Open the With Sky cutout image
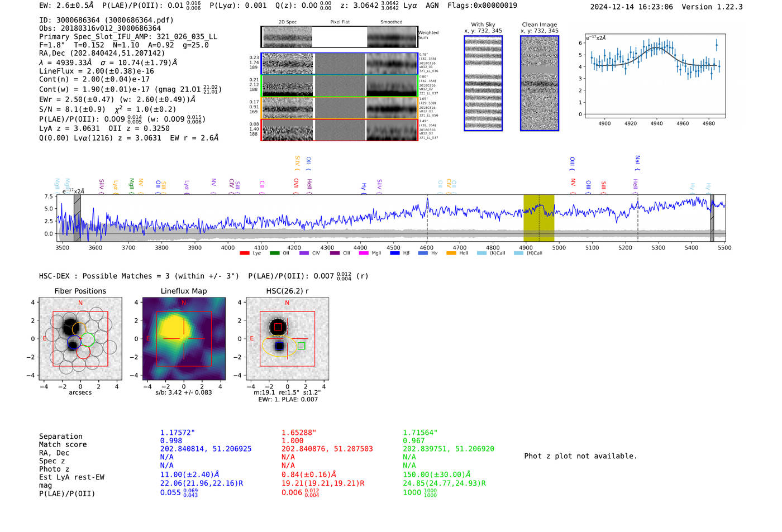 pos(483,83)
